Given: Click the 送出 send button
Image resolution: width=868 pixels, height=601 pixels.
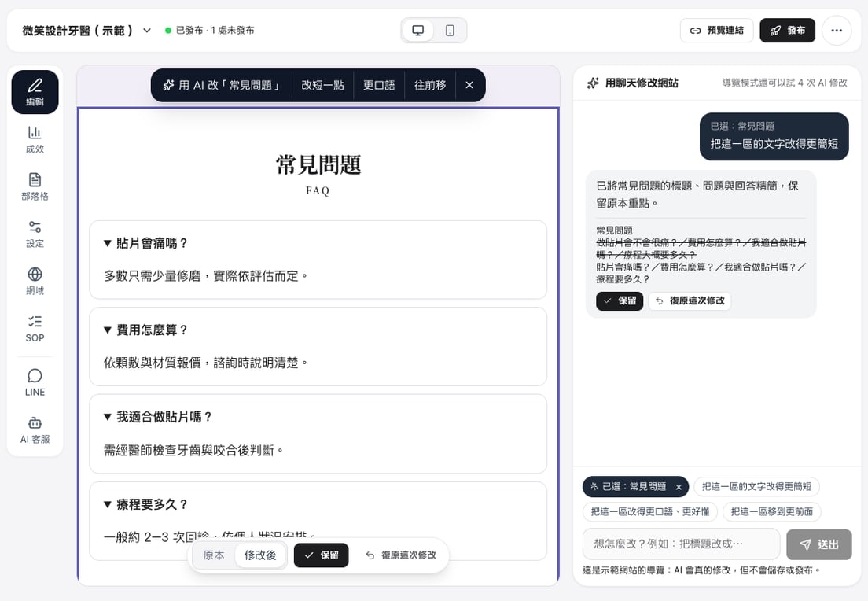Looking at the screenshot, I should (x=818, y=544).
